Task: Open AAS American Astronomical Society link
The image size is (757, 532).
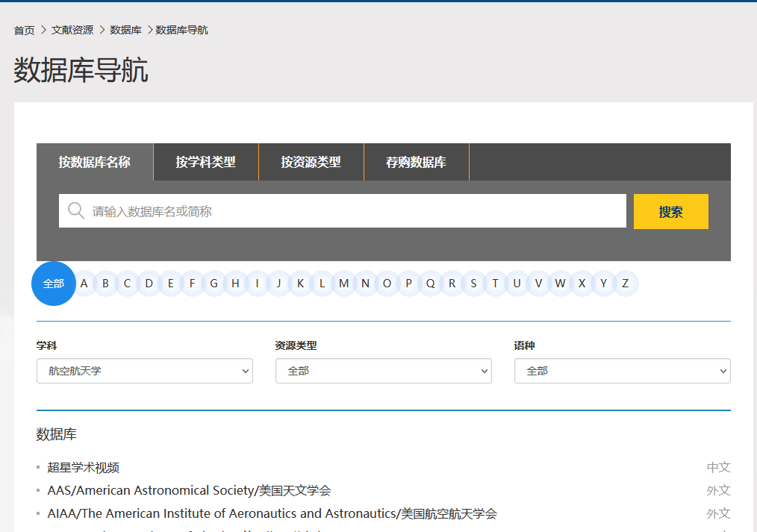Action: 189,491
